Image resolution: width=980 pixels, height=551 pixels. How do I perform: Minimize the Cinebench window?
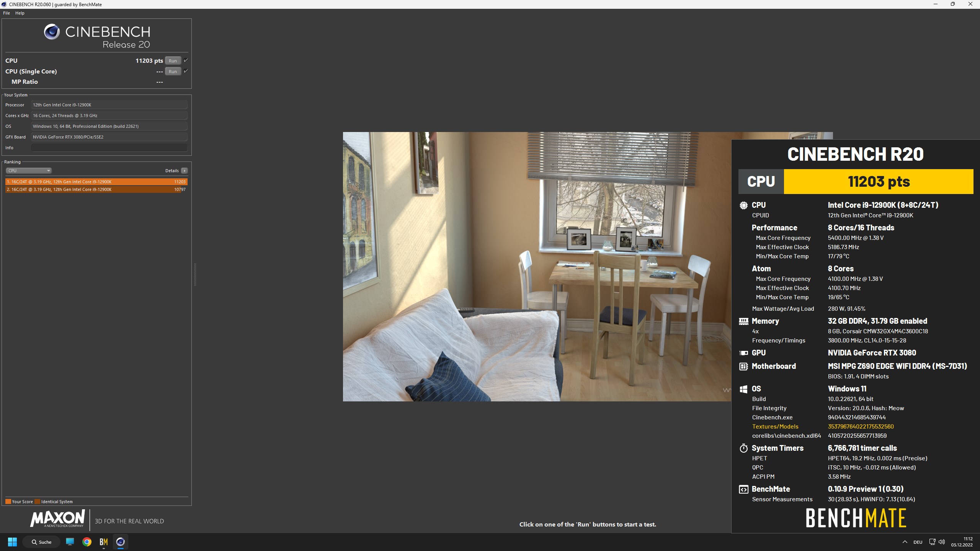(x=935, y=4)
